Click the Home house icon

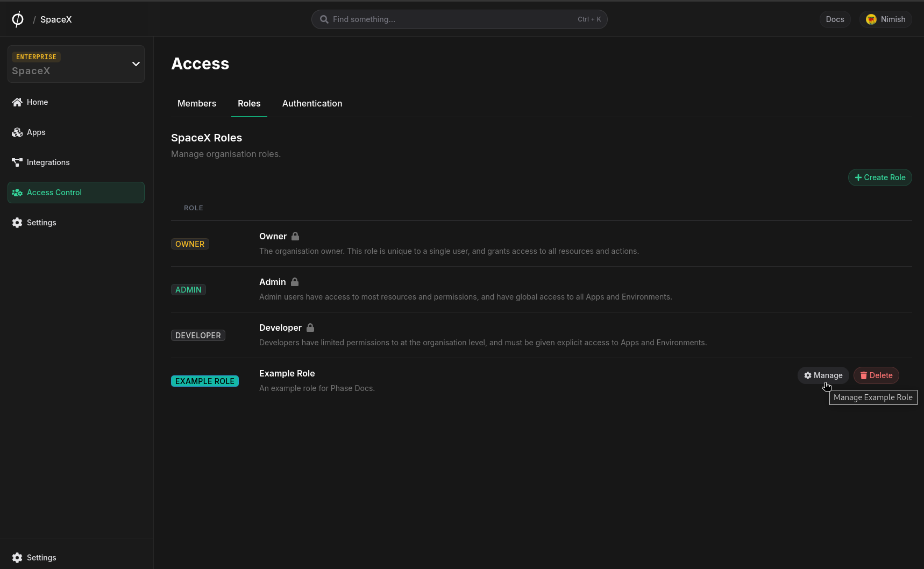tap(17, 102)
